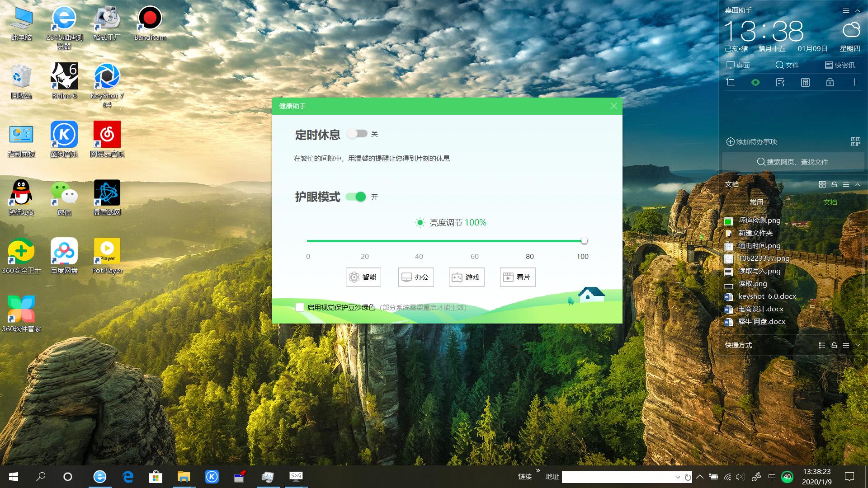Collapse the 文档 section chevron

point(858,184)
